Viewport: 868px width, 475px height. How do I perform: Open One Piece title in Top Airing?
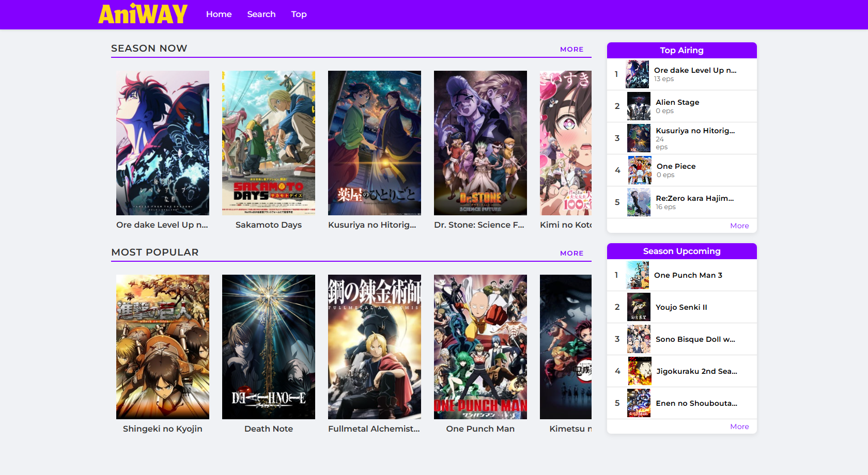click(x=676, y=166)
